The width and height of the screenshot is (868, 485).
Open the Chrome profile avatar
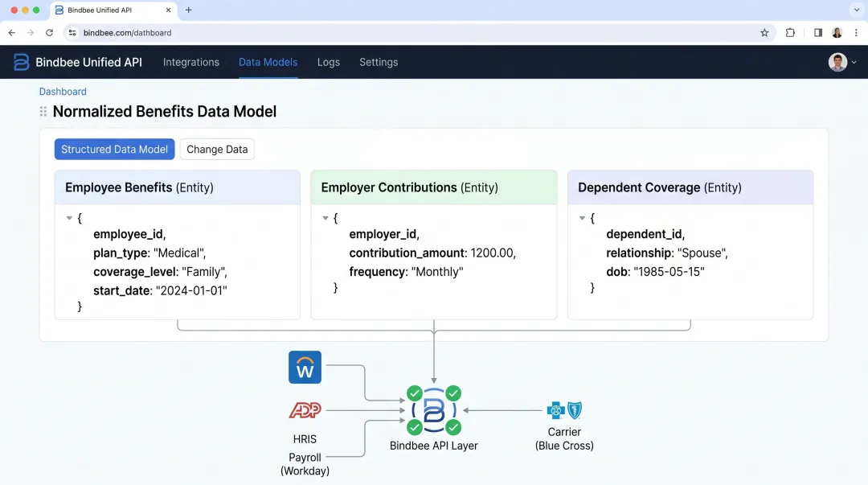tap(837, 33)
